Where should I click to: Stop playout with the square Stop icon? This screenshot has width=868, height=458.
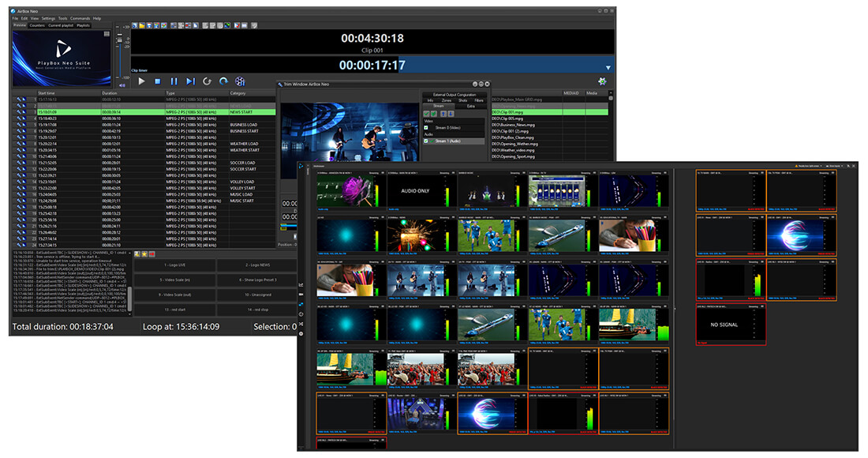[158, 81]
